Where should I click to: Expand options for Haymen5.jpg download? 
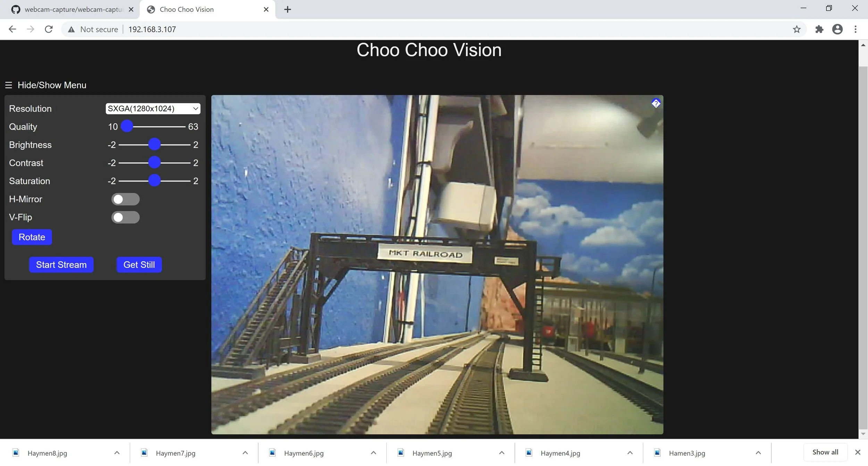tap(502, 453)
